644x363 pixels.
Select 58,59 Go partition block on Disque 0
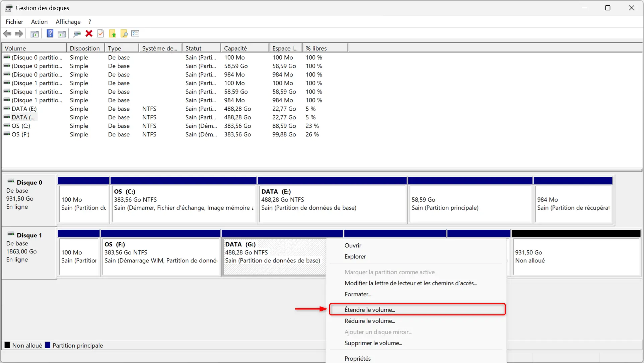(470, 200)
